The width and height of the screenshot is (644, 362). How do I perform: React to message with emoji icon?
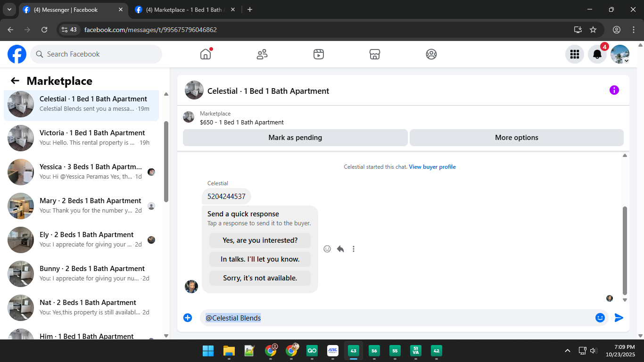pos(327,249)
